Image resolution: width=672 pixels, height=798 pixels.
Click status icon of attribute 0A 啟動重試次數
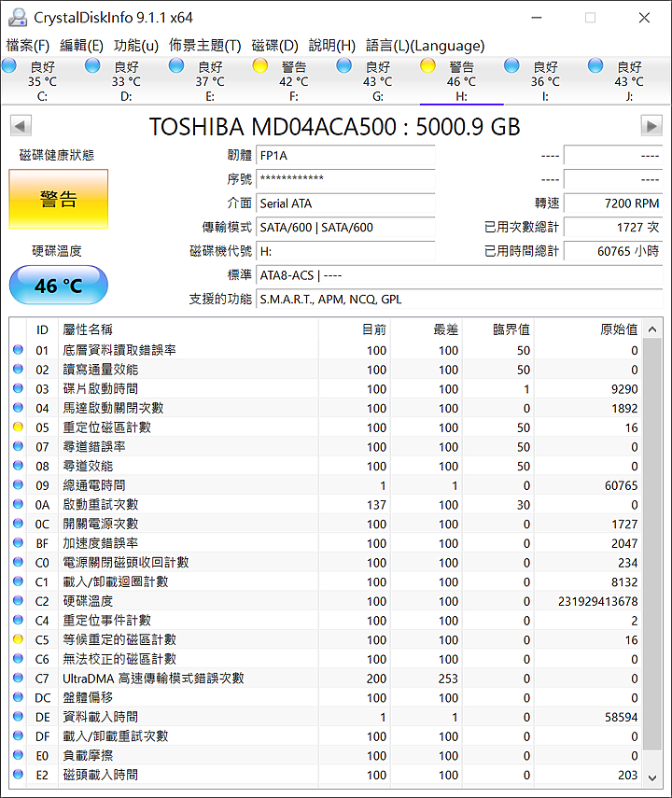point(19,504)
